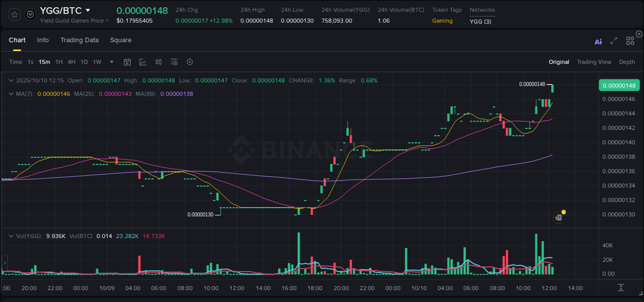Viewport: 644px width, 302px height.
Task: Open the chart settings gear icon
Action: (190, 61)
